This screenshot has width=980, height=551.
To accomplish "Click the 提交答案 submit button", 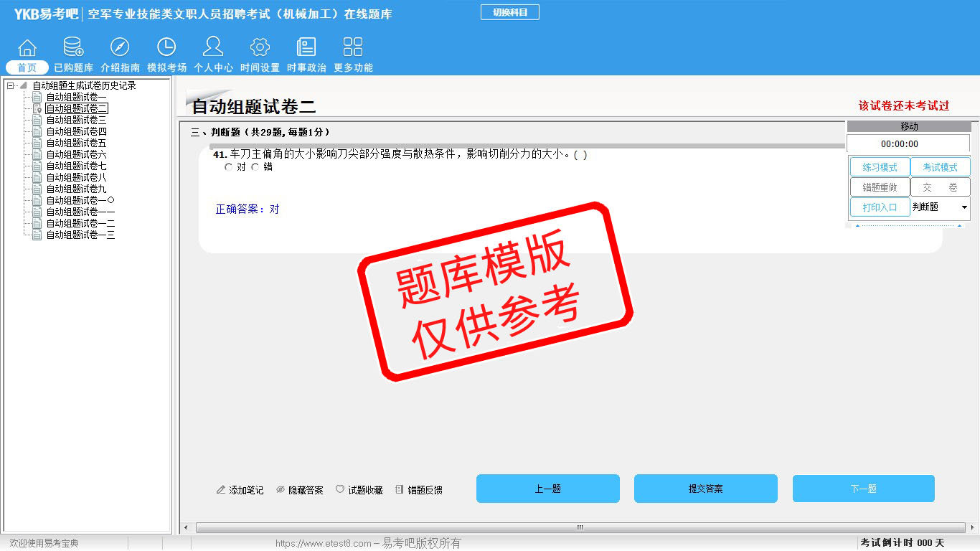I will point(706,489).
